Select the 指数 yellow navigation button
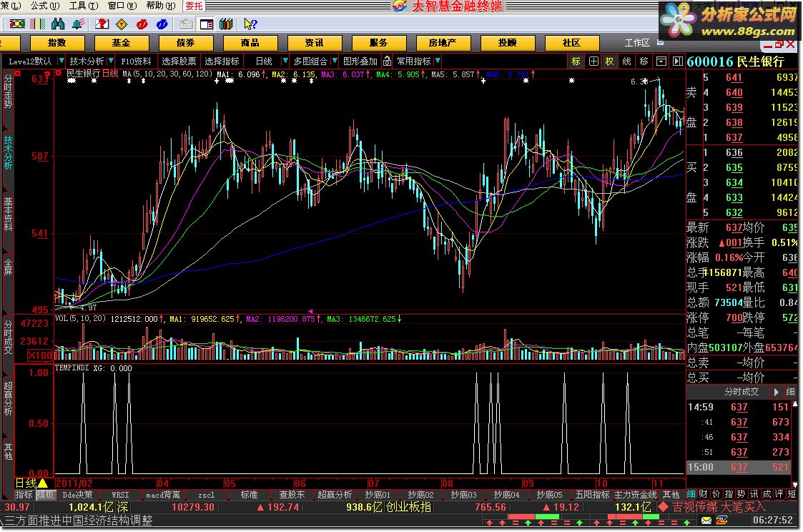 click(56, 42)
